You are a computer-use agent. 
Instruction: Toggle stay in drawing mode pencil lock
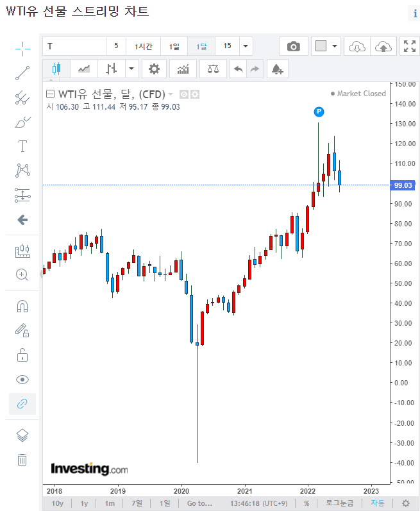pos(22,330)
